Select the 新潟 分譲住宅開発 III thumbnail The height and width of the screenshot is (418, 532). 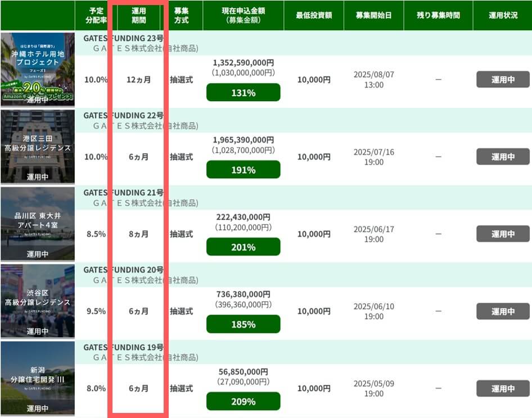tap(38, 378)
